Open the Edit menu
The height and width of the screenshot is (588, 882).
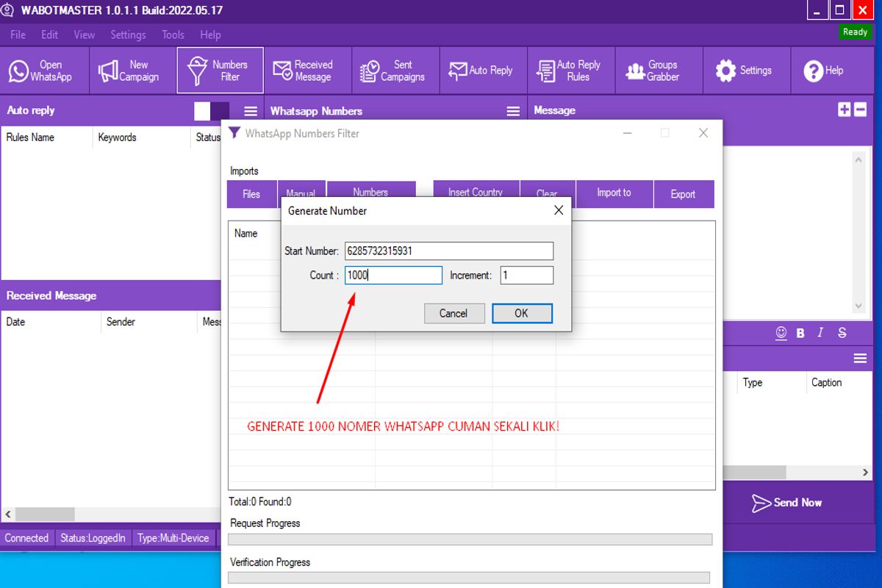pos(50,35)
